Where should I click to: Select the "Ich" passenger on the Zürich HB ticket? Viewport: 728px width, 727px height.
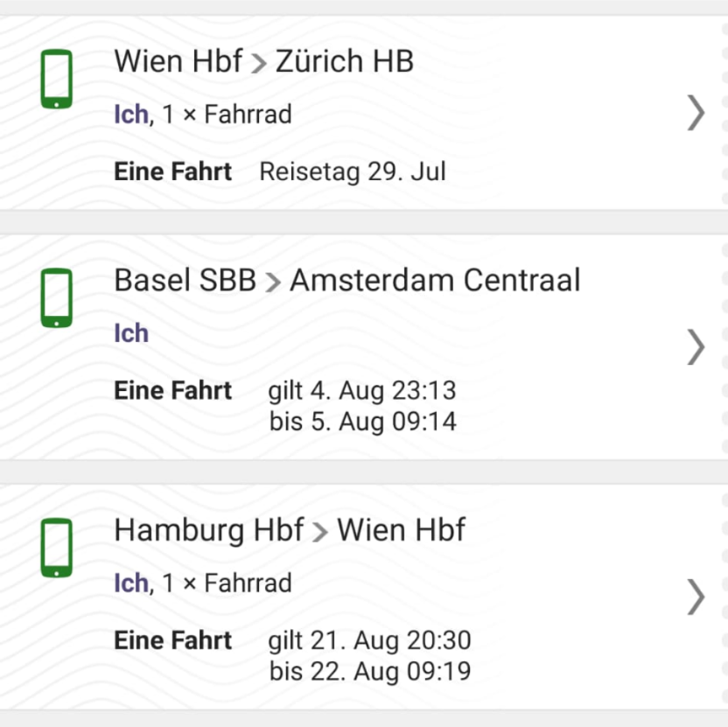tap(130, 115)
